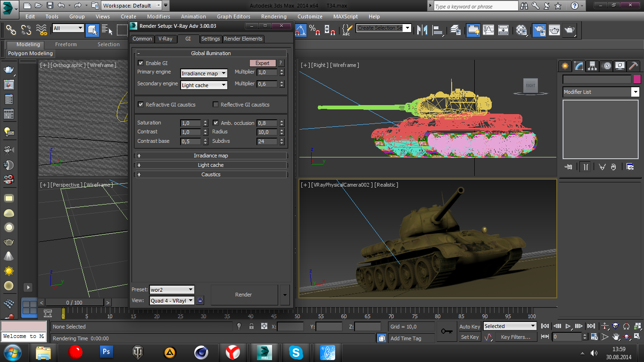Toggle Refractive GI caustics checkbox
Screen dimensions: 644x362
click(x=140, y=105)
